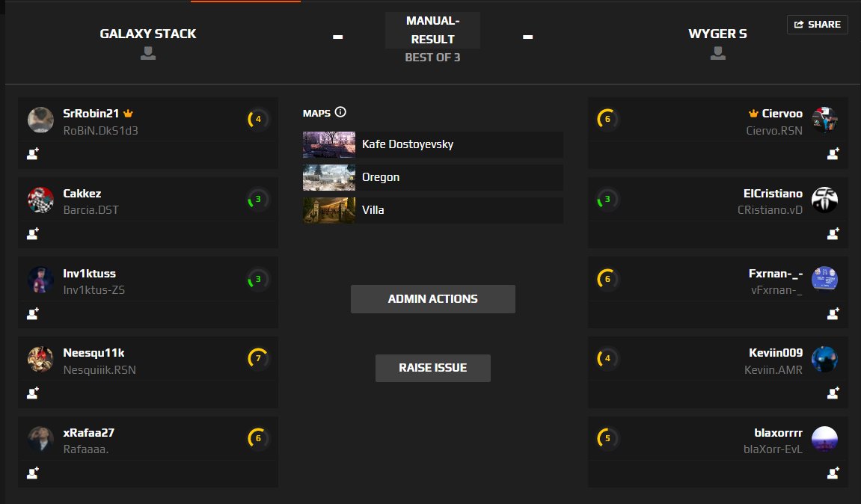Click the Oregon map name

tap(381, 177)
